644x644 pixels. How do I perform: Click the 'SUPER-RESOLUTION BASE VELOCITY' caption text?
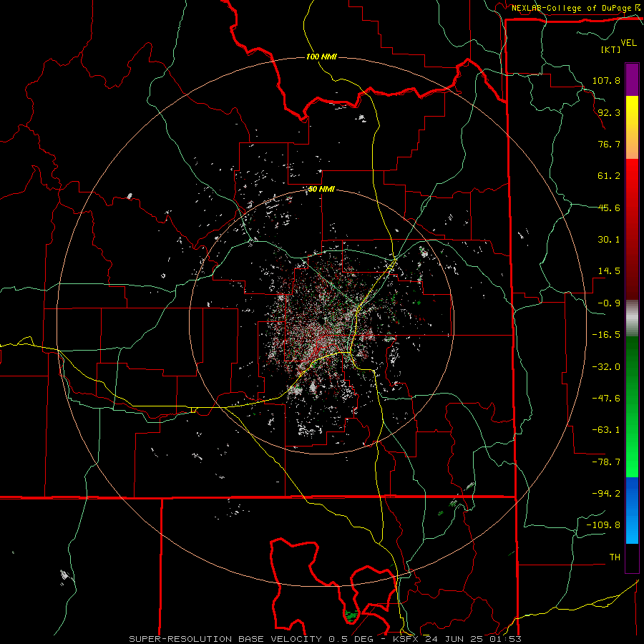pos(225,639)
